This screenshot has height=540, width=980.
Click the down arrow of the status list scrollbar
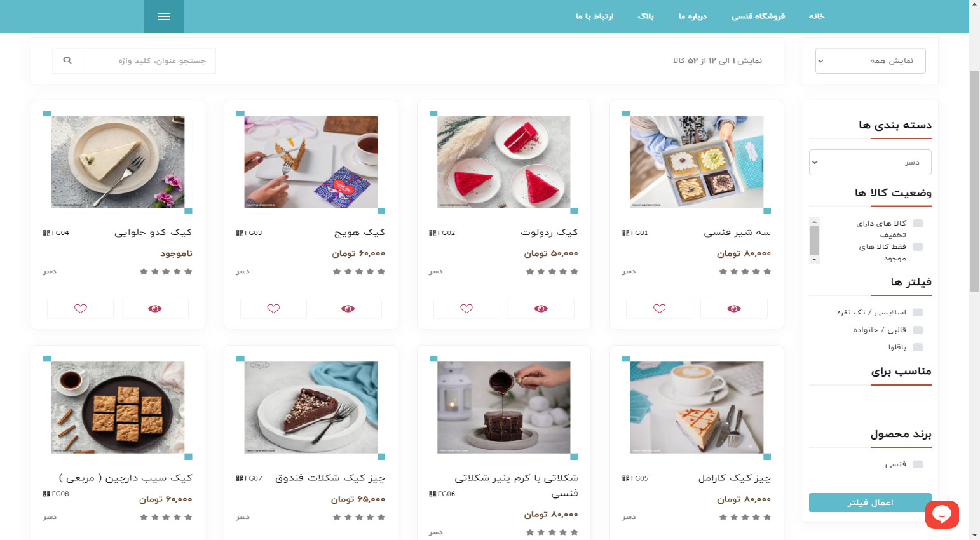tap(814, 260)
